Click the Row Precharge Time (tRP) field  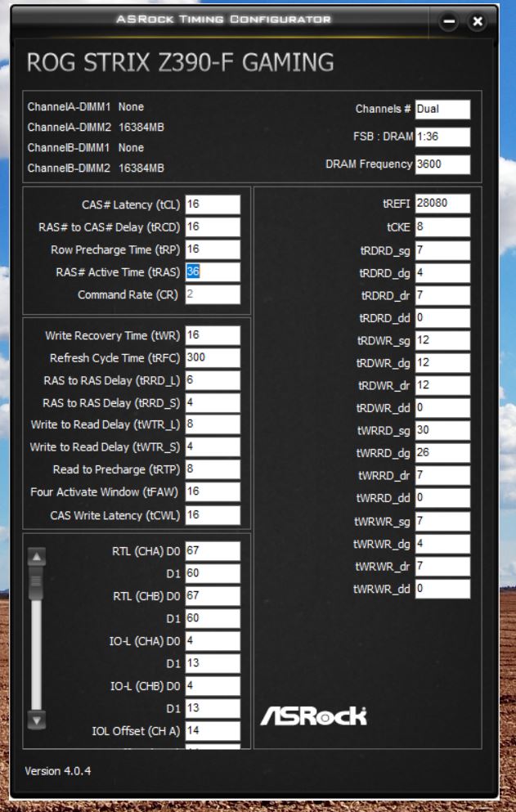coord(213,249)
